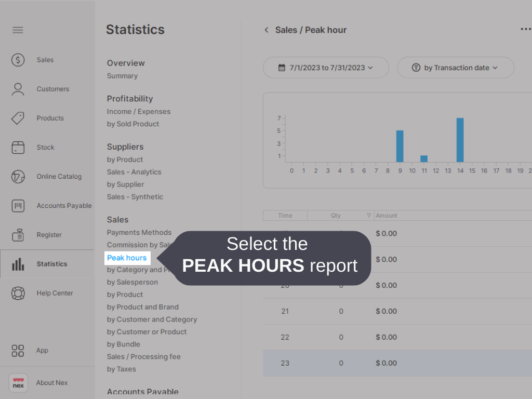The image size is (532, 399).
Task: Open the date range picker dropdown
Action: [x=326, y=67]
